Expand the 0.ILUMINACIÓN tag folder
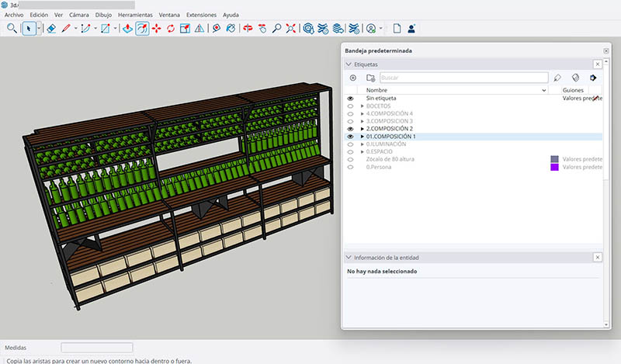 (362, 144)
